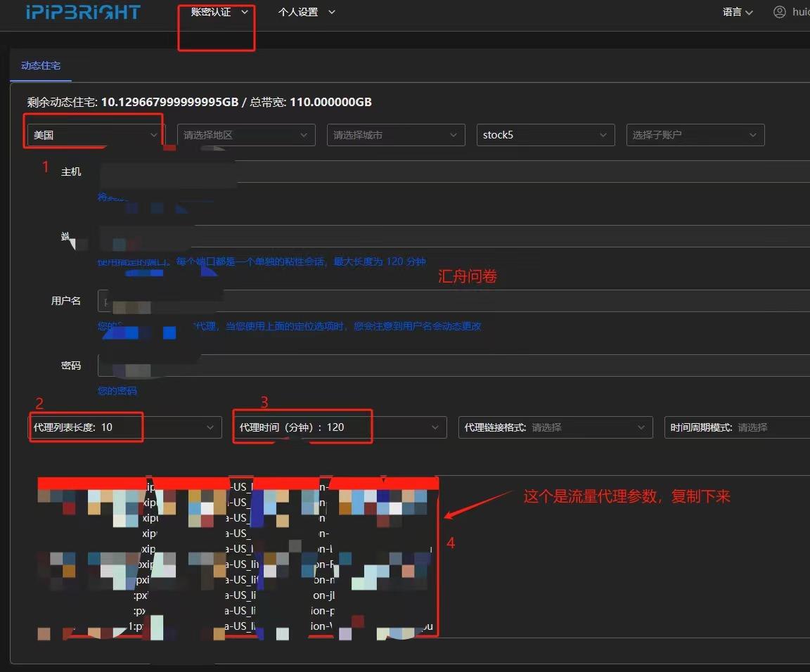Open the 美国 country dropdown
The height and width of the screenshot is (672, 810).
tap(96, 135)
